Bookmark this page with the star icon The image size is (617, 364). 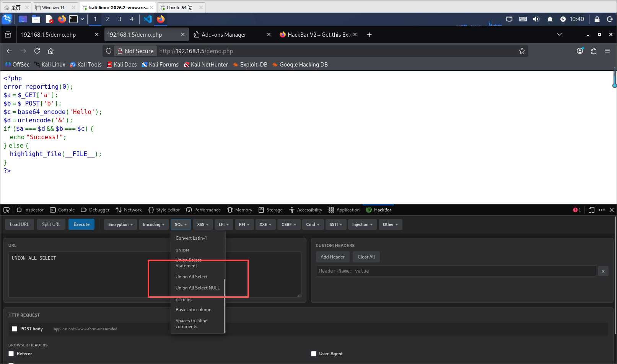click(x=522, y=51)
